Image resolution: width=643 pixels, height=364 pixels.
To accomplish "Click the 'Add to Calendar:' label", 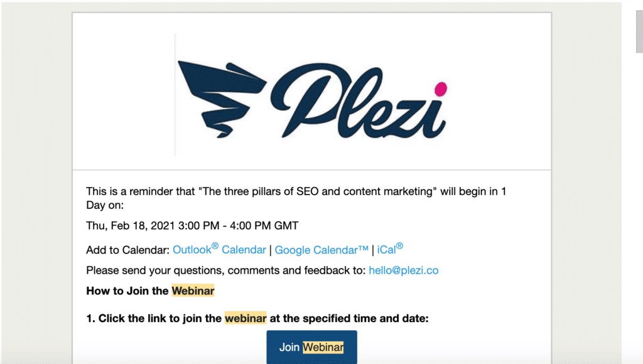I will coord(127,250).
